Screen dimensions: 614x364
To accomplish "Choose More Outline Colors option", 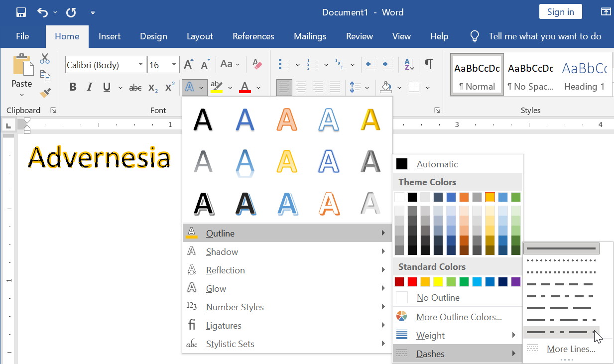I will 458,317.
